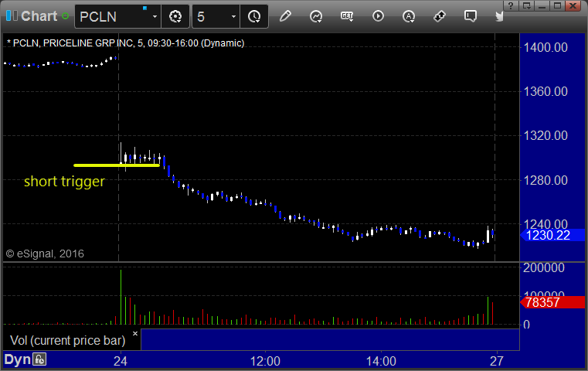Viewport: 588px width, 371px height.
Task: Click the pin push icon in toolbar
Action: [440, 16]
